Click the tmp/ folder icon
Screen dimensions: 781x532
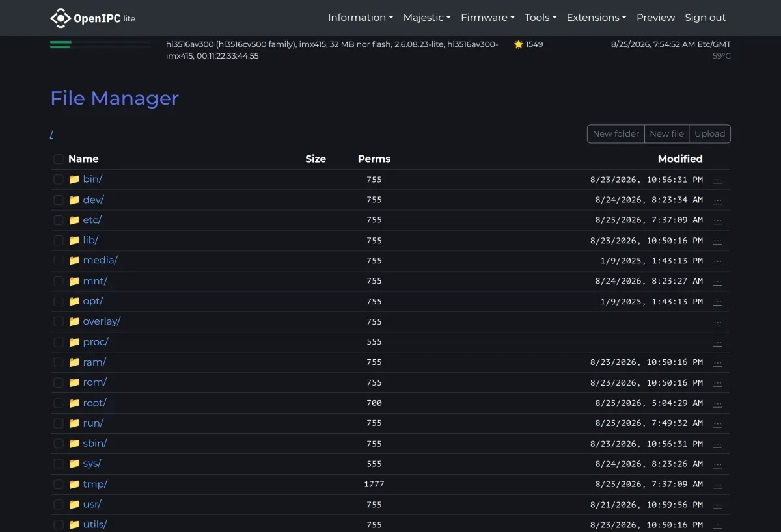click(74, 484)
